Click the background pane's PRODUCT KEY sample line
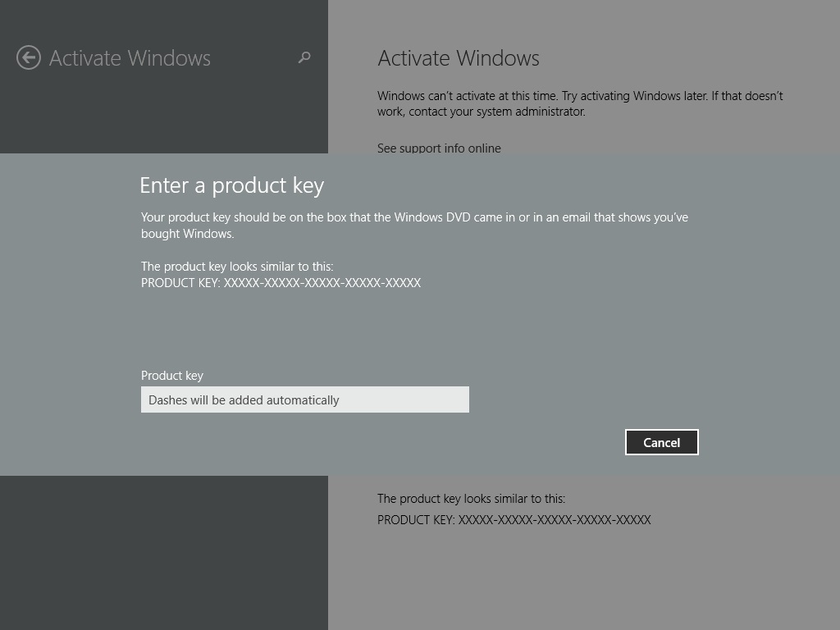The image size is (840, 630). 514,519
